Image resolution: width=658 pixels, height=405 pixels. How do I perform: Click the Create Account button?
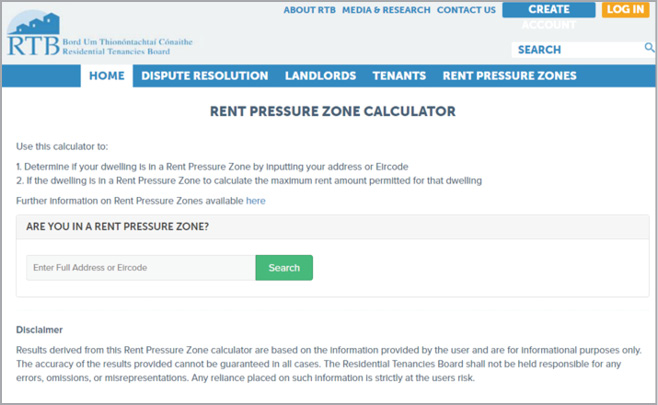tap(548, 10)
